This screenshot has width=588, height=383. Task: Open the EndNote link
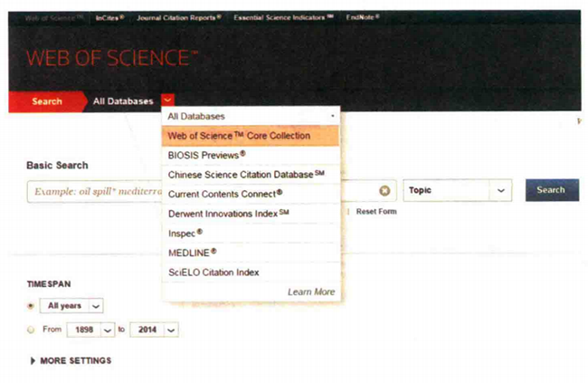pyautogui.click(x=363, y=17)
